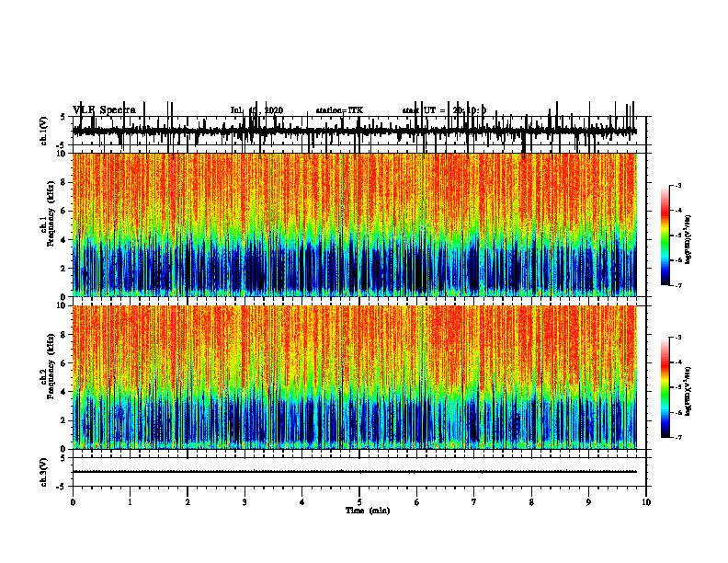Image resolution: width=728 pixels, height=563 pixels.
Task: Click the ch.1 color scale bar
Action: pos(665,236)
